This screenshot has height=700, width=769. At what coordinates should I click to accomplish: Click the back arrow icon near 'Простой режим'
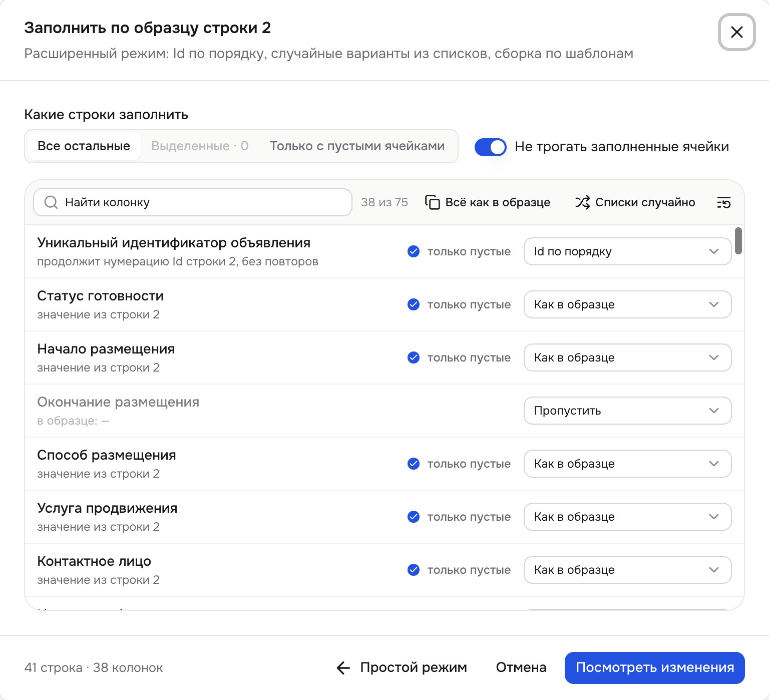click(x=343, y=667)
